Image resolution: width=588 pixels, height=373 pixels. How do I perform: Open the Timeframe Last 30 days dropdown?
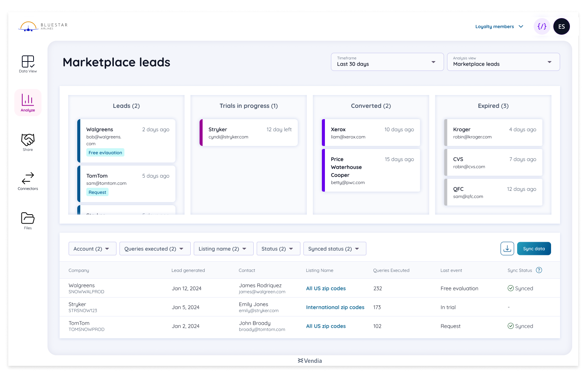[387, 62]
